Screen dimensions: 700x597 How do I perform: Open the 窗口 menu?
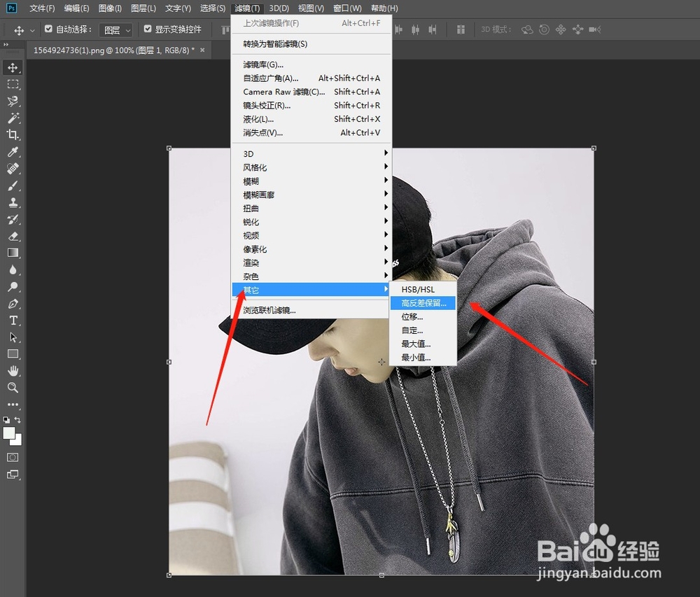click(349, 8)
